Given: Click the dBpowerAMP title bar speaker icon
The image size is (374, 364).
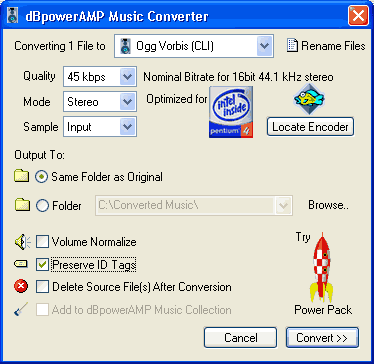Looking at the screenshot, I should (12, 16).
